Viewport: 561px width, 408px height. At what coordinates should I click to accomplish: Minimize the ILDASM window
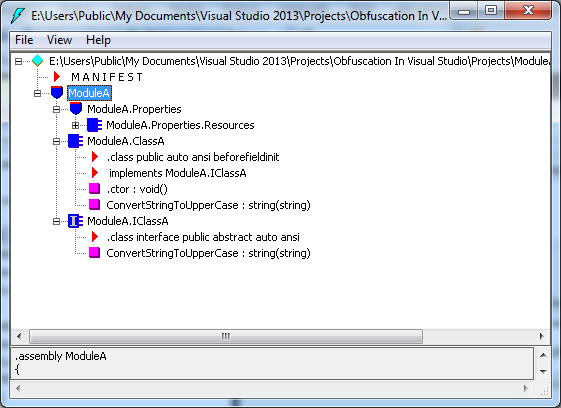(464, 11)
